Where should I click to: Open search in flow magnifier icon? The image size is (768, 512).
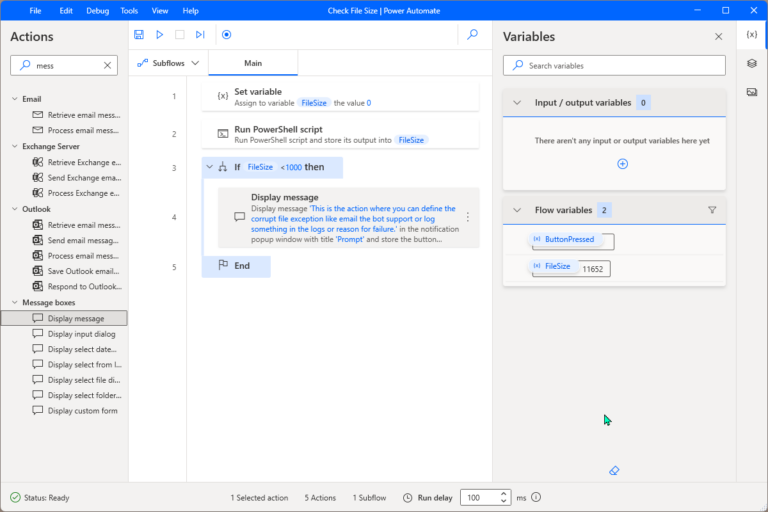[472, 34]
